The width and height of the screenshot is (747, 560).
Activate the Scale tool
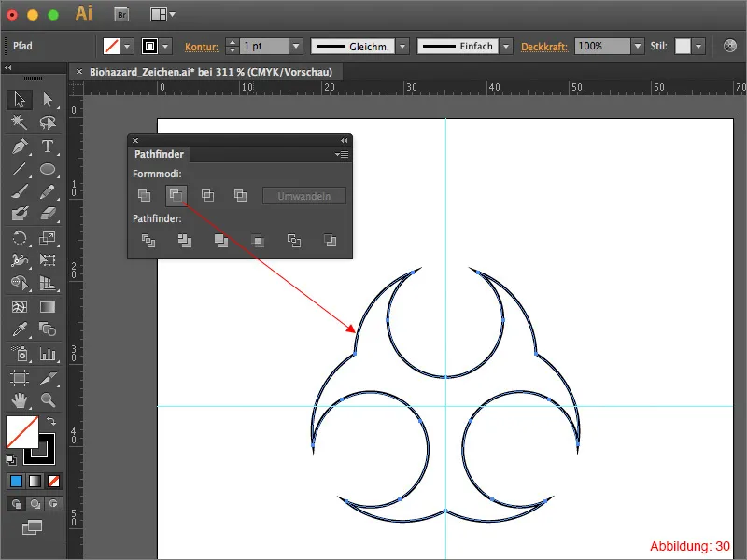48,238
